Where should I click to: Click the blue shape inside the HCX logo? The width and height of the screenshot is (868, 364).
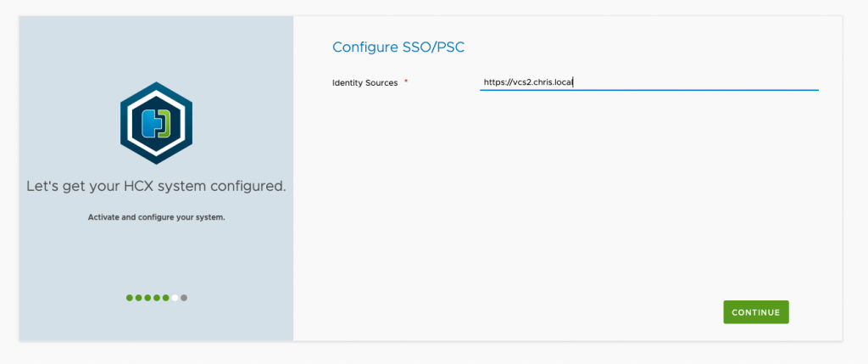coord(150,123)
